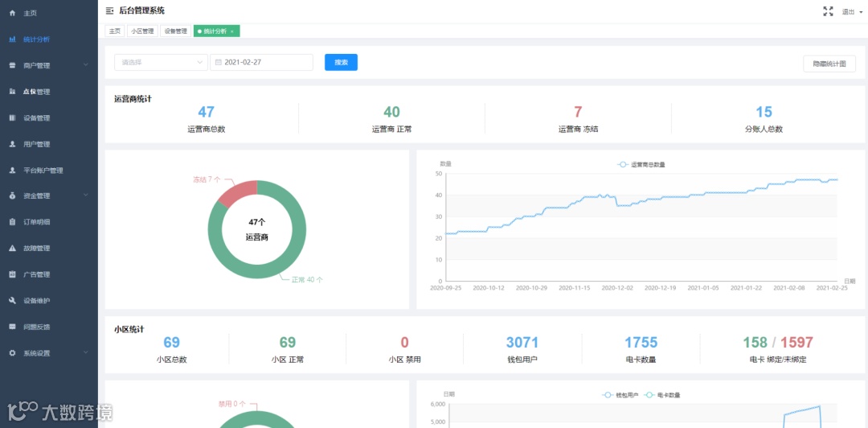Expand the 系统设置 sidebar submenu
Screen dimensions: 868x428
[49, 353]
